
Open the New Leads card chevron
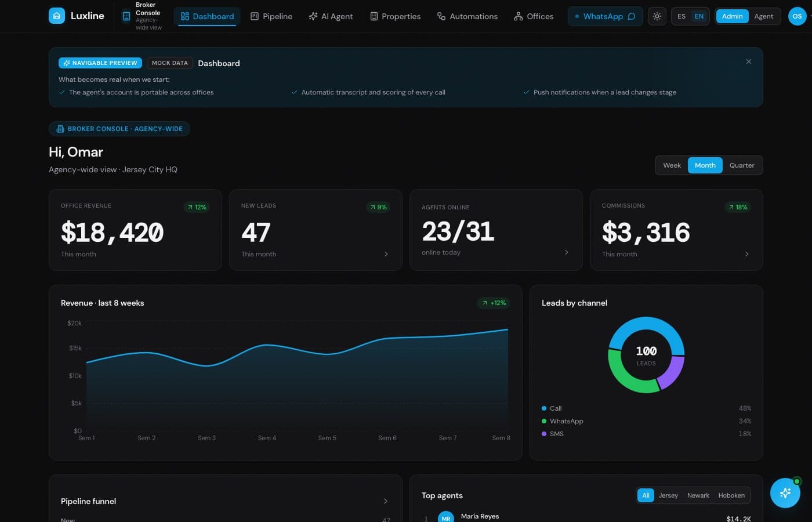point(386,254)
